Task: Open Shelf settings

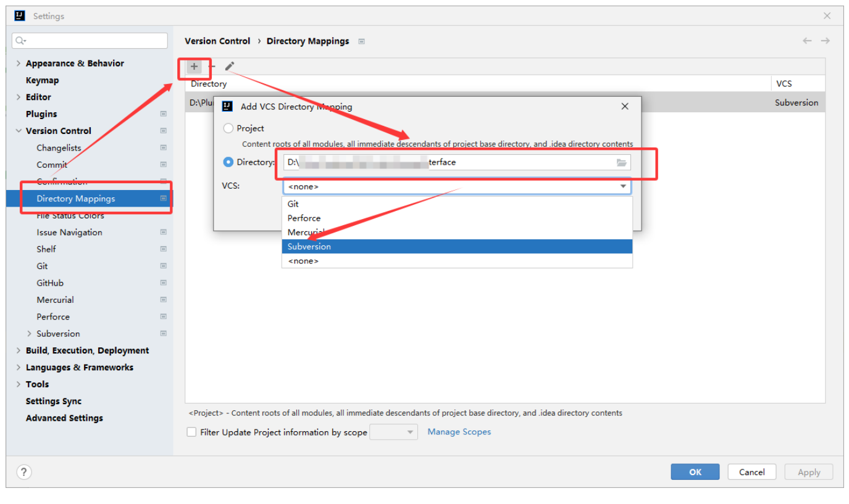Action: point(46,249)
